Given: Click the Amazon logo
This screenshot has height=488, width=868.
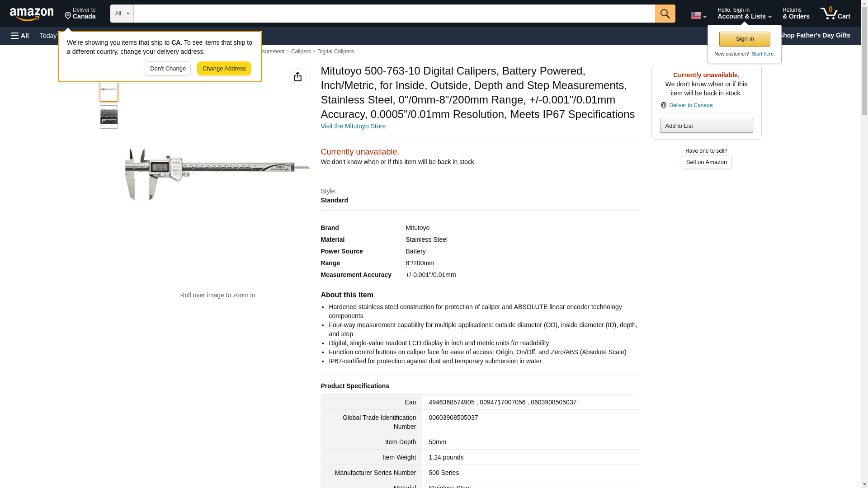Looking at the screenshot, I should coord(32,14).
